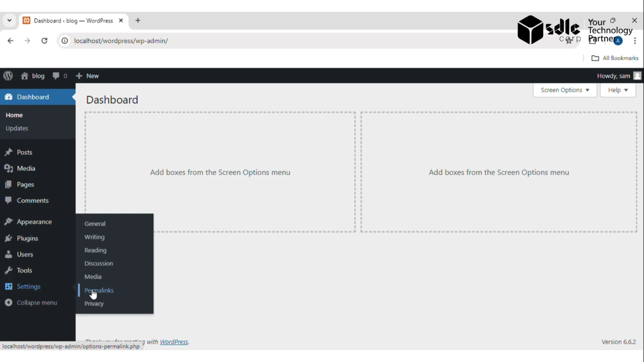This screenshot has height=362, width=644.
Task: Open Reading settings submenu item
Action: click(x=95, y=250)
